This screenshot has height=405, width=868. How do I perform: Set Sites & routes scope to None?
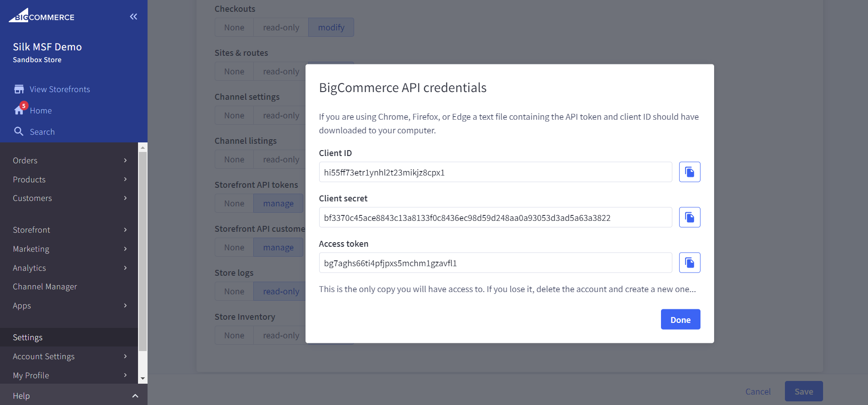234,71
